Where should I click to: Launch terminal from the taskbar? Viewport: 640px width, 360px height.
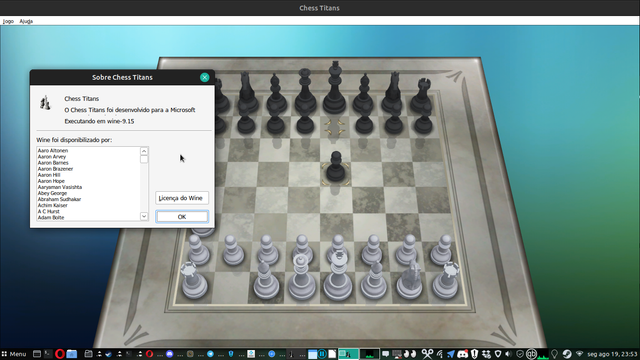48,353
